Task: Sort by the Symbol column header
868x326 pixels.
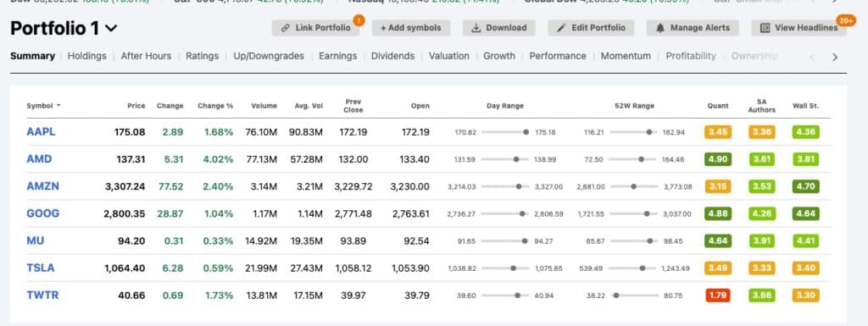Action: tap(43, 106)
